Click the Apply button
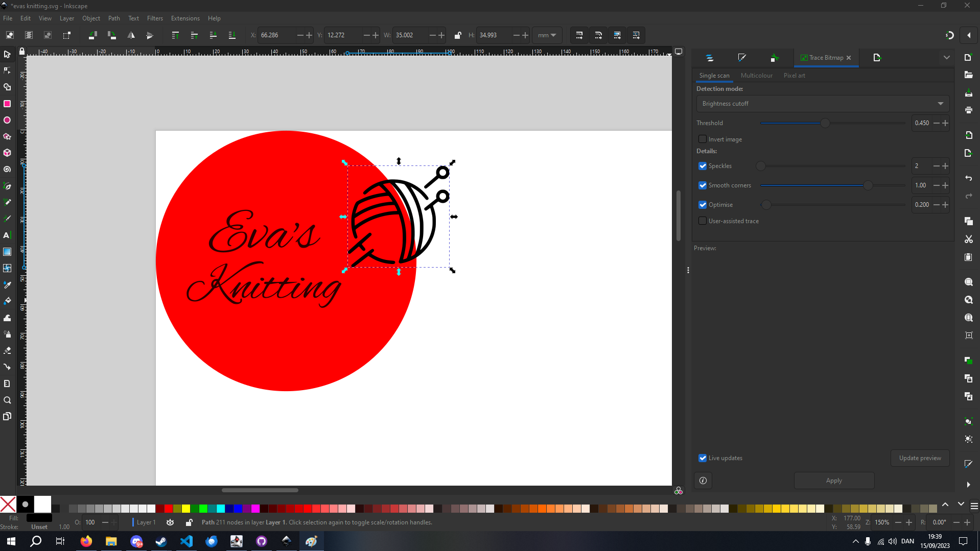This screenshot has height=551, width=980. coord(833,481)
